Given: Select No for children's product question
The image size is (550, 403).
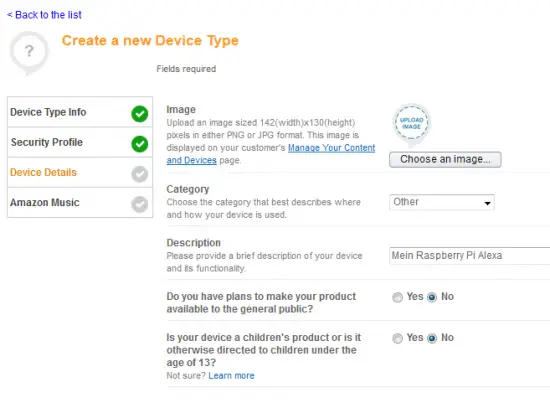Looking at the screenshot, I should click(x=432, y=338).
